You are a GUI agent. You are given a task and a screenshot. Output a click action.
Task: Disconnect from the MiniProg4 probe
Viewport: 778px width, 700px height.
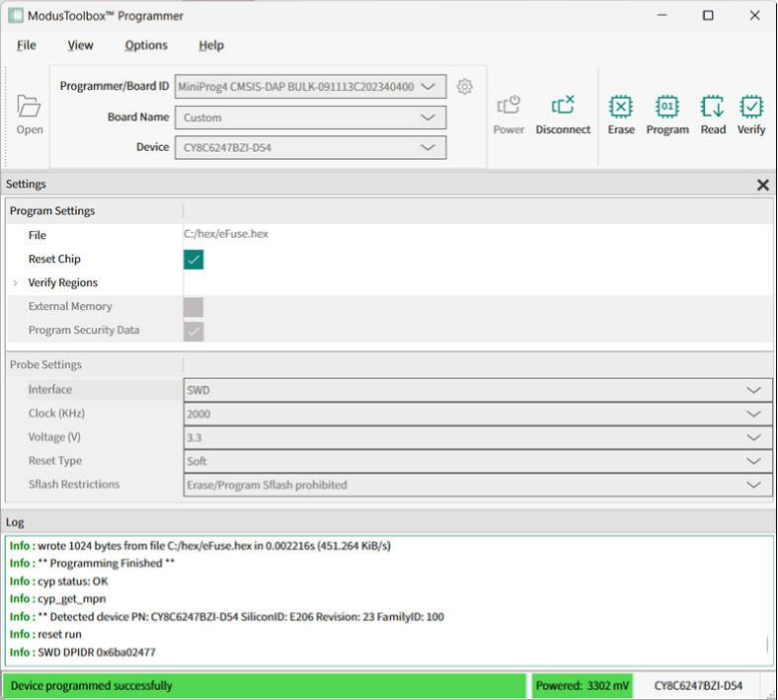[563, 115]
